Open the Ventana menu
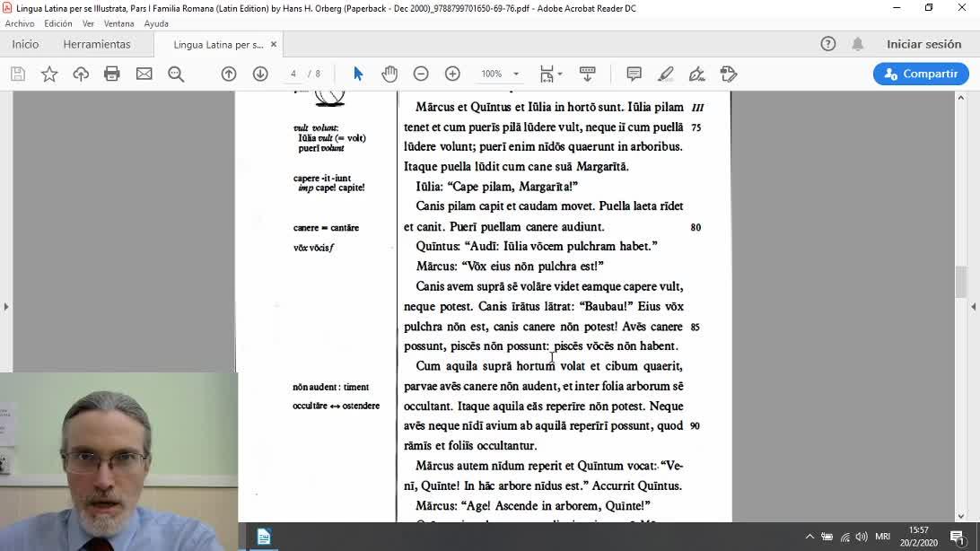Screen dimensions: 980x551 pos(118,23)
